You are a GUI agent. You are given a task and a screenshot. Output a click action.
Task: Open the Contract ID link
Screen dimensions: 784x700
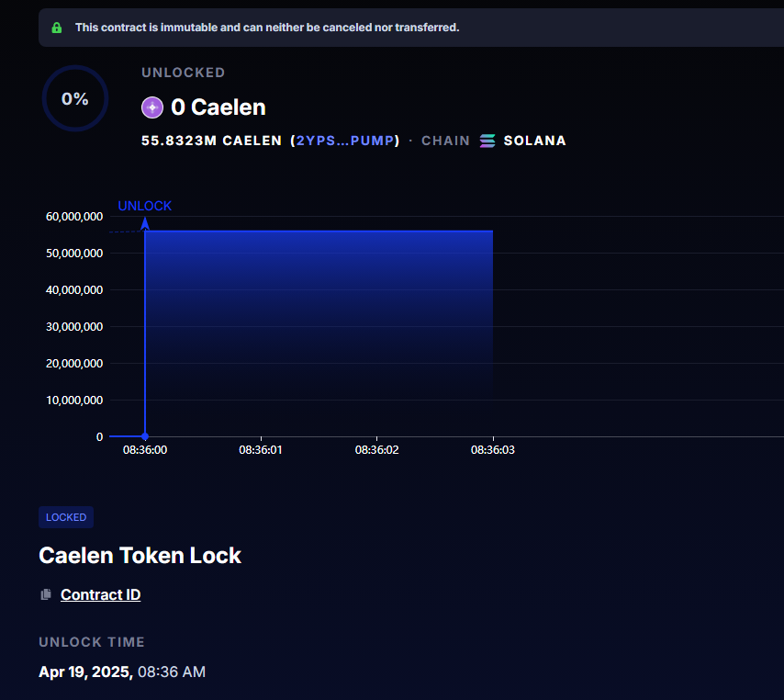click(100, 594)
